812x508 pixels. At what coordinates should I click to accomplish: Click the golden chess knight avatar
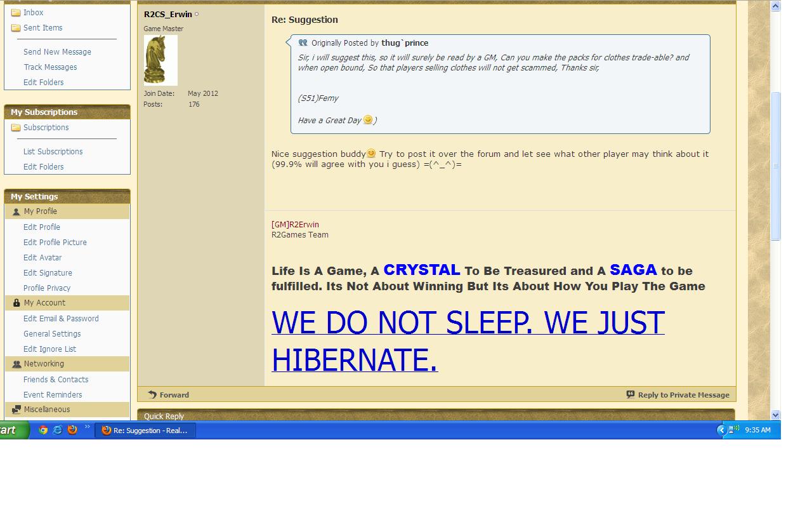[x=160, y=60]
